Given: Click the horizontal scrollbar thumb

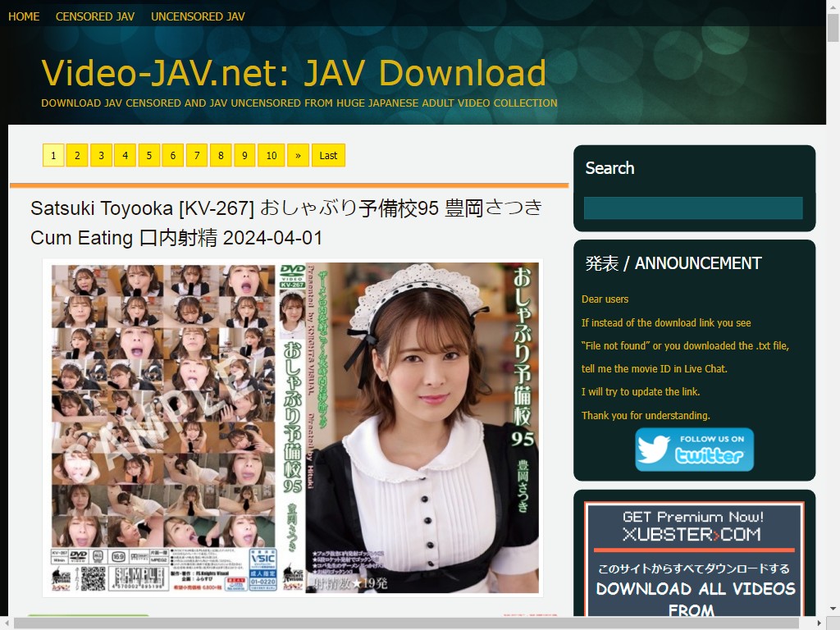Looking at the screenshot, I should [x=406, y=623].
